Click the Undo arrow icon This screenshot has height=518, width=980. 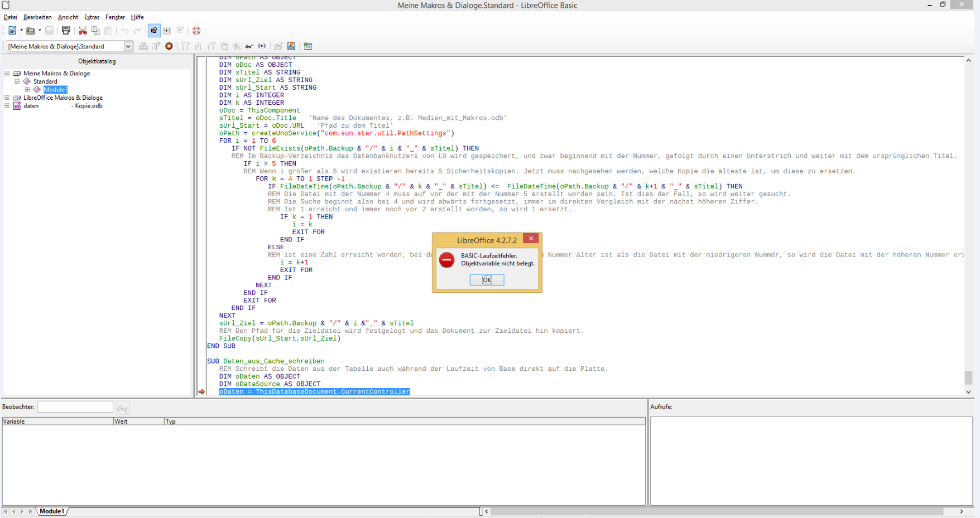(125, 31)
